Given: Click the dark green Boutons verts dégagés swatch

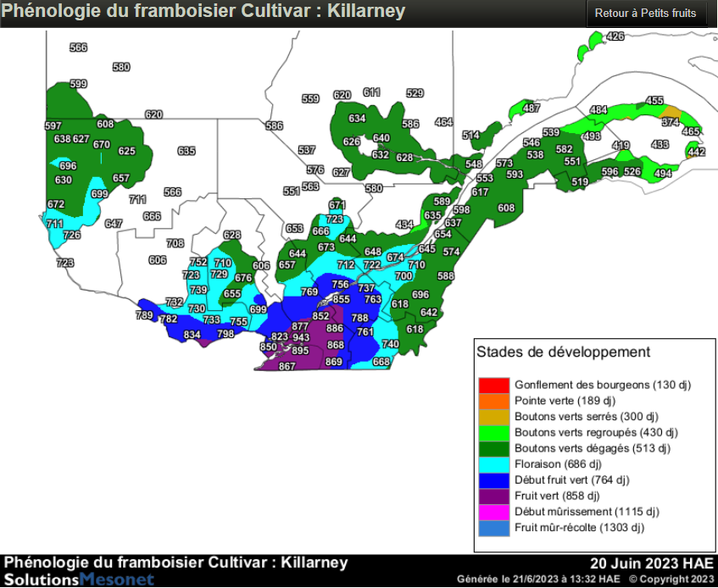Looking at the screenshot, I should (x=493, y=448).
